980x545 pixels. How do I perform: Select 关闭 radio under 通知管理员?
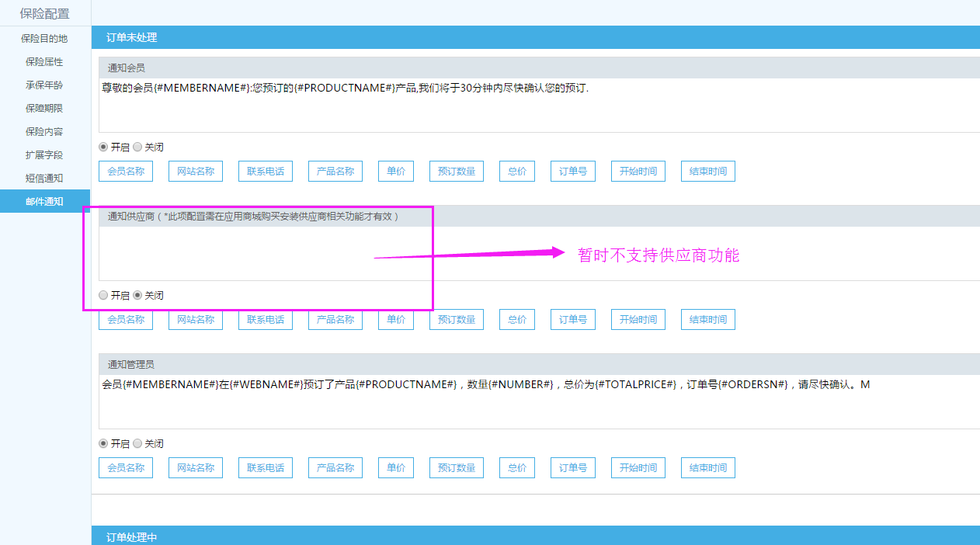138,443
